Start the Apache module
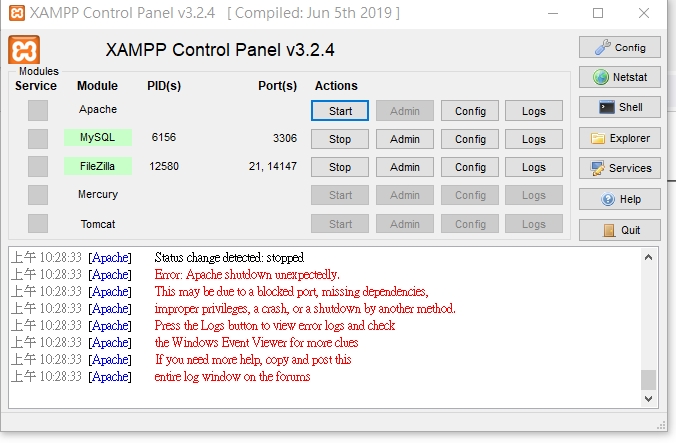Image resolution: width=676 pixels, height=443 pixels. [340, 111]
